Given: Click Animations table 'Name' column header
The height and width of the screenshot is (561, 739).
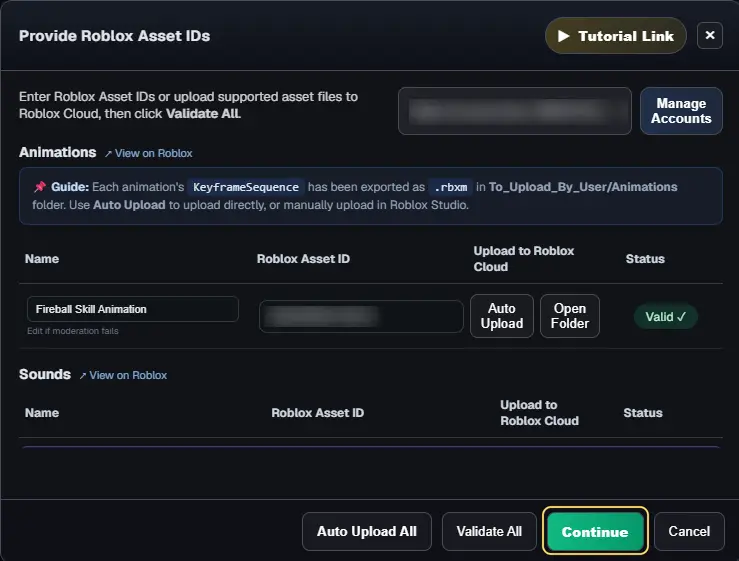Looking at the screenshot, I should [42, 259].
